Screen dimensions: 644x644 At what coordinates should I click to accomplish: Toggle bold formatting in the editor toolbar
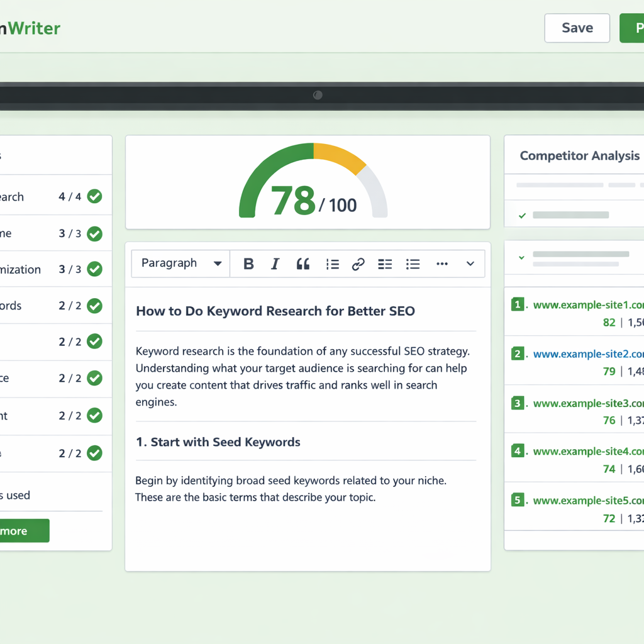click(x=248, y=264)
